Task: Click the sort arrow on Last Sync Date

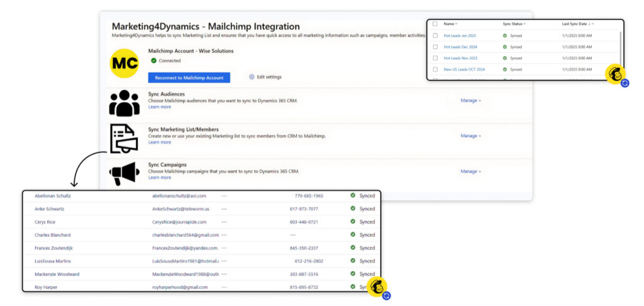Action: pos(589,24)
